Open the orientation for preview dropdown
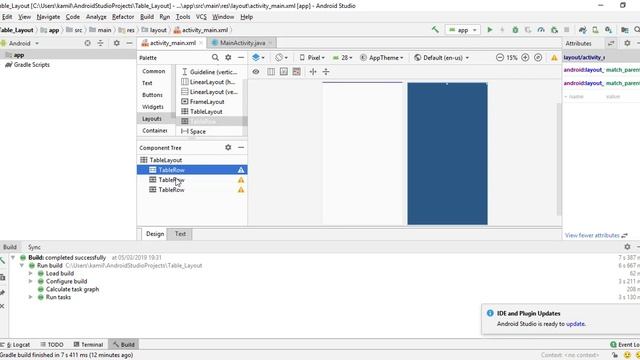Image resolution: width=640 pixels, height=360 pixels. point(281,58)
